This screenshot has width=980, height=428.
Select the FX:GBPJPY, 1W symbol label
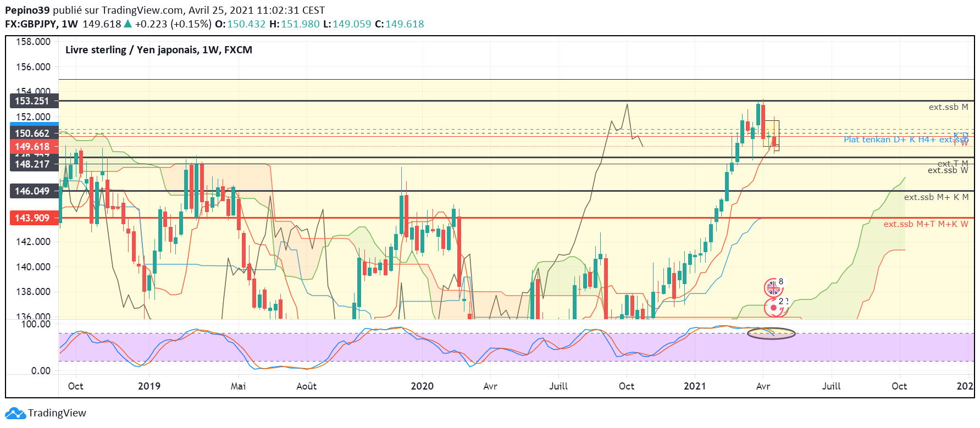pyautogui.click(x=42, y=24)
